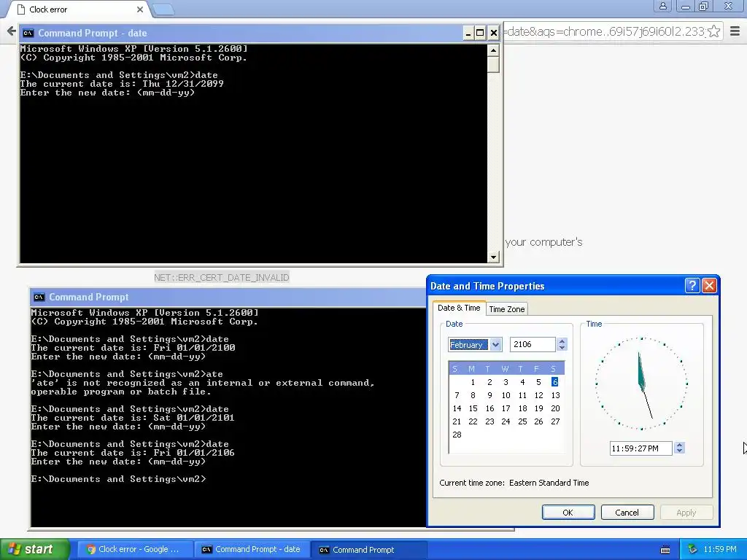Image resolution: width=747 pixels, height=560 pixels.
Task: Minimize the Command Prompt - date window
Action: coord(468,33)
